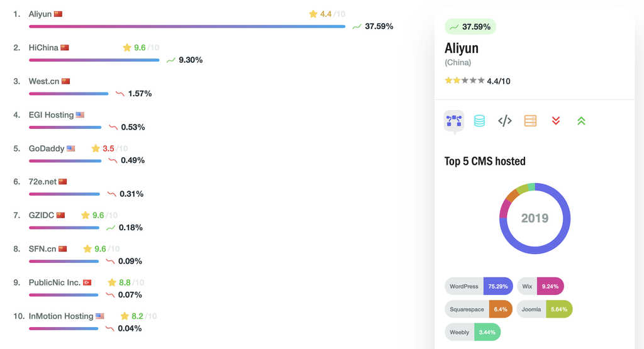Open the InMotion Hosting provider entry
Image resolution: width=644 pixels, height=349 pixels.
pos(61,316)
